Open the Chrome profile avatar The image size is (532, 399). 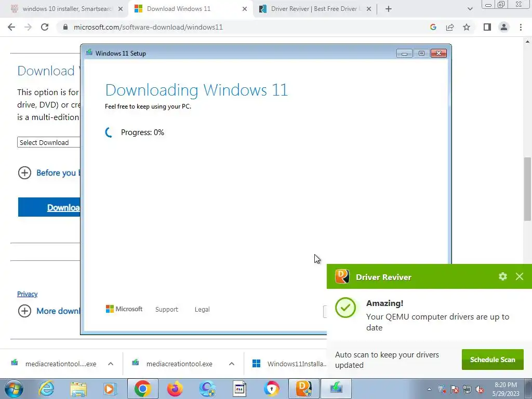click(504, 27)
